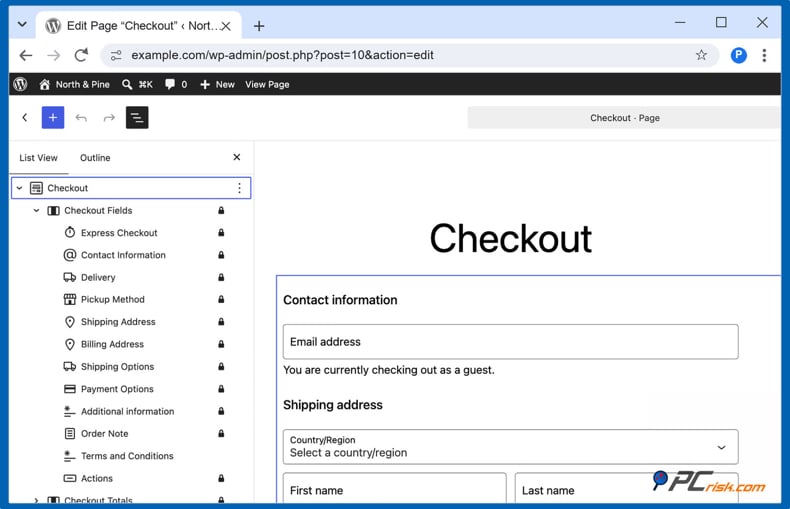Screen dimensions: 790x509
Task: Bookmark this page with star icon
Action: click(701, 55)
